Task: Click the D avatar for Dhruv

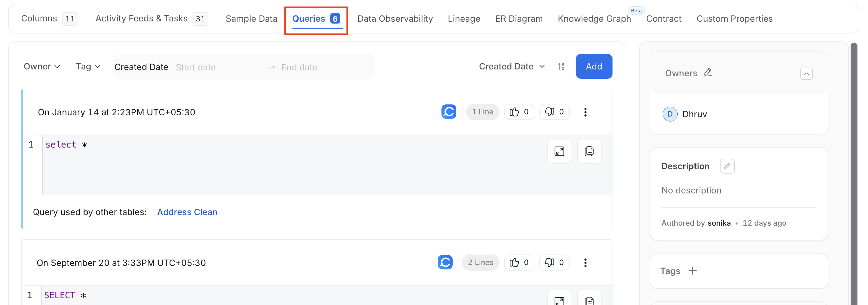Action: click(x=670, y=114)
